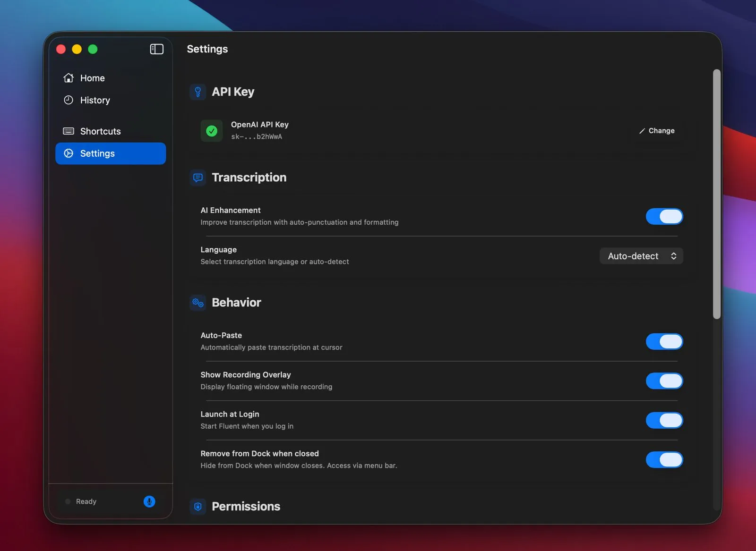Click the settings vertical scrollbar
The image size is (756, 551).
pos(716,194)
